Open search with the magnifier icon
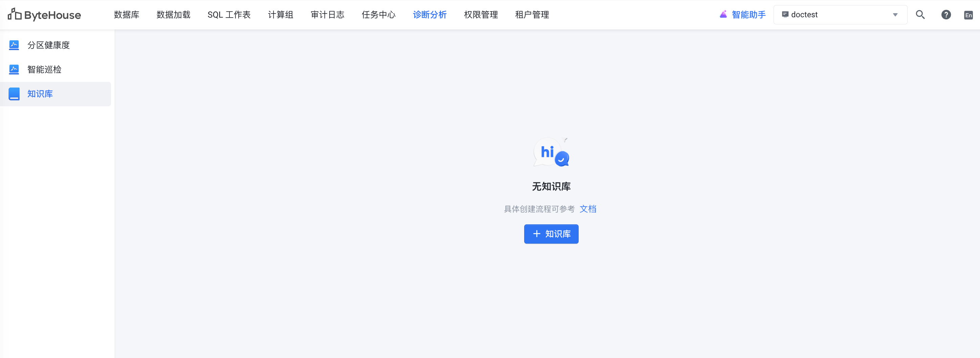The width and height of the screenshot is (980, 358). [x=920, y=15]
